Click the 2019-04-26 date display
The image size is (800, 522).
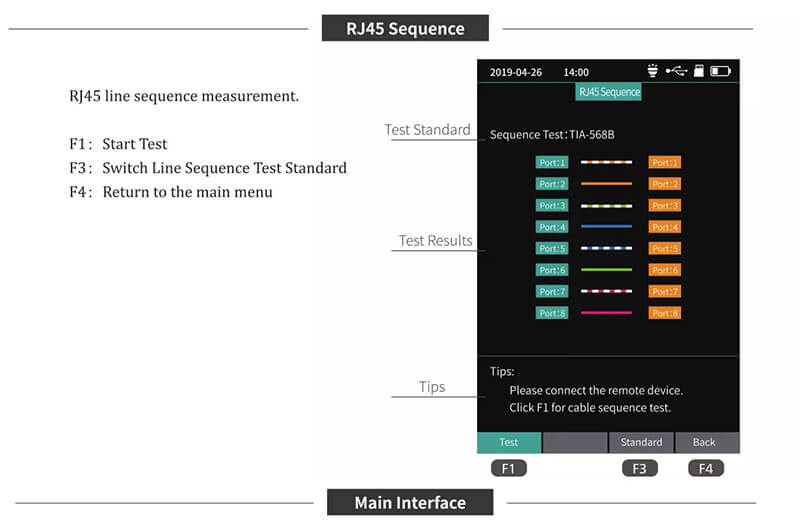pos(515,72)
